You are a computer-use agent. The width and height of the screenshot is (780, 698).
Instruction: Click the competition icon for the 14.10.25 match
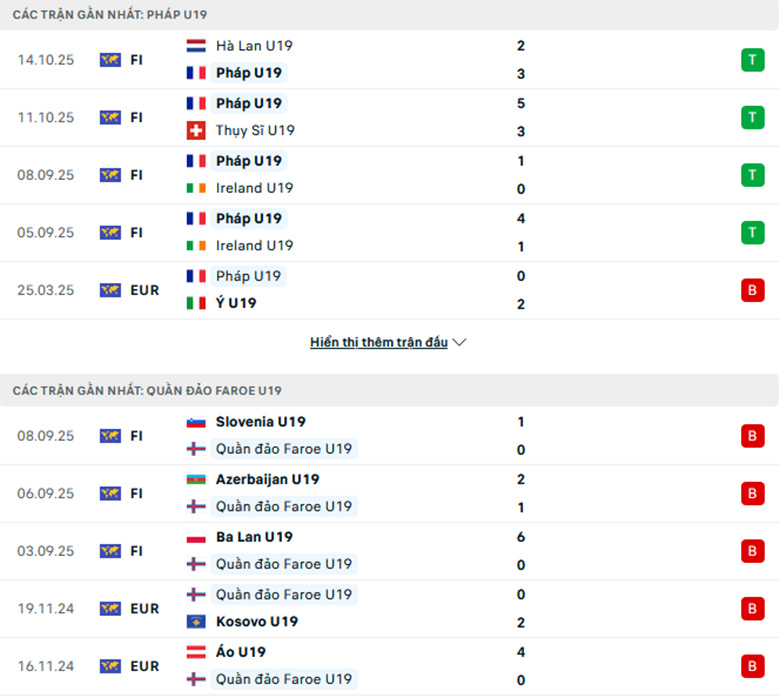[x=110, y=60]
